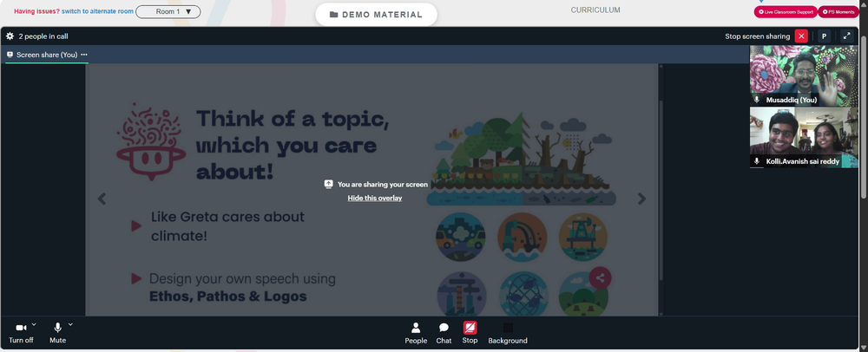
Task: Open the Demo Material button
Action: pos(376,15)
